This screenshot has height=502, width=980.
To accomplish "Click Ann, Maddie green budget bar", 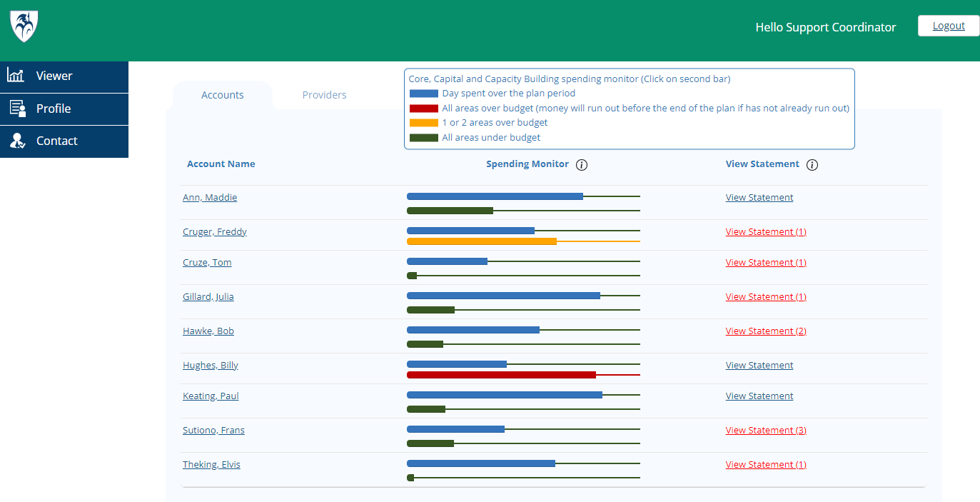I will click(450, 211).
